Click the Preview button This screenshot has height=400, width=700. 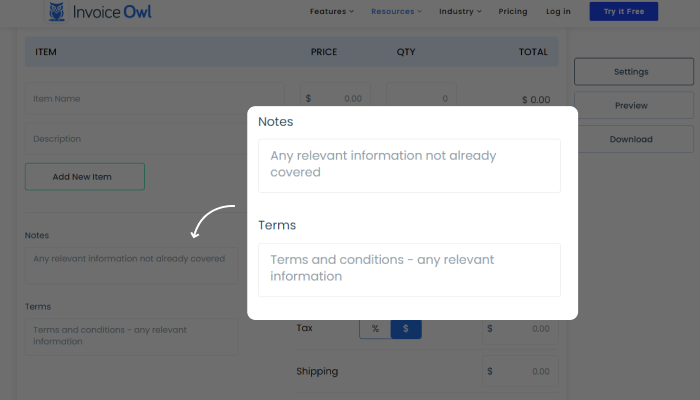(x=631, y=106)
